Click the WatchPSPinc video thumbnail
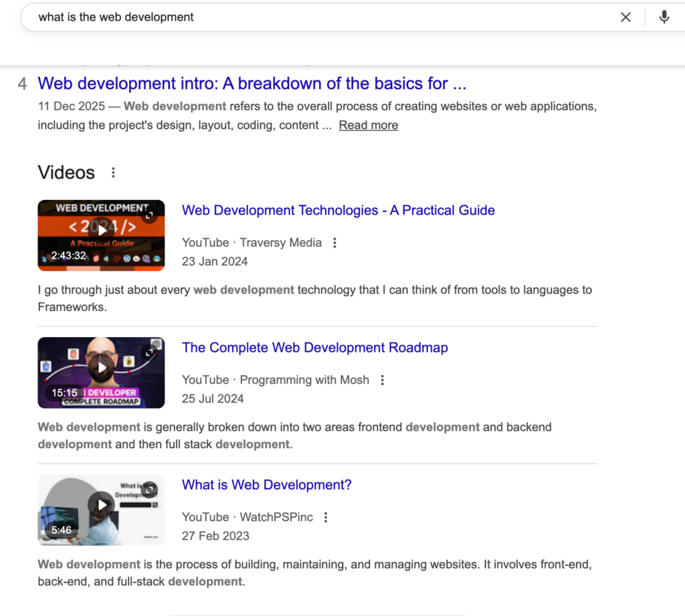 tap(101, 510)
